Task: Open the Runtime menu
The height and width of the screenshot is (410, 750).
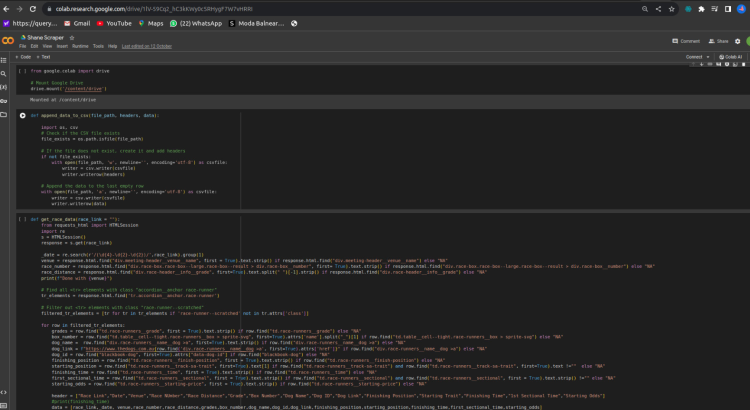Action: (82, 46)
